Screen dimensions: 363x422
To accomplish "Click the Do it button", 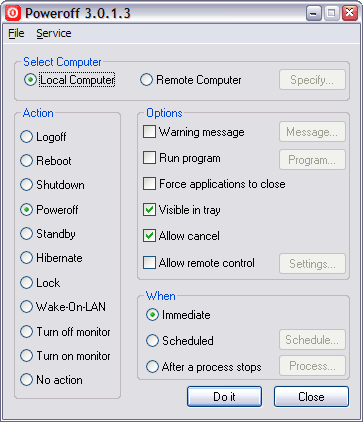I will coord(224,397).
